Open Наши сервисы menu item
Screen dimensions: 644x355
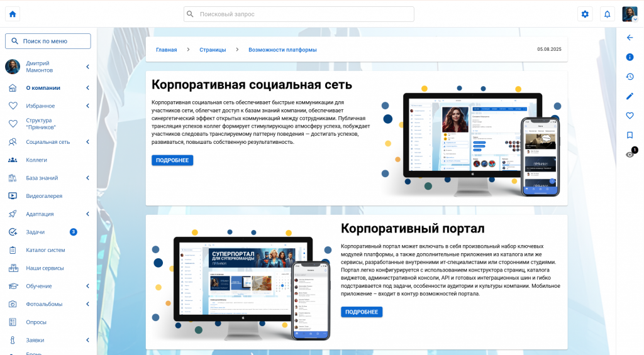(x=45, y=268)
